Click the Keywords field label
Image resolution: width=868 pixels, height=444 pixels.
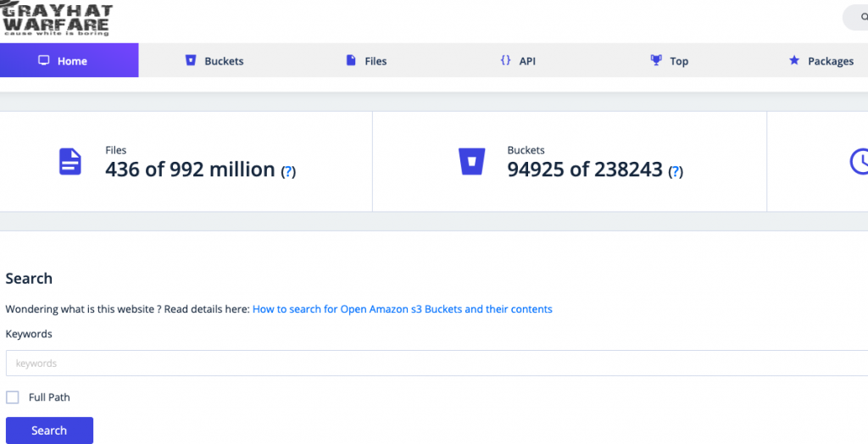tap(29, 334)
